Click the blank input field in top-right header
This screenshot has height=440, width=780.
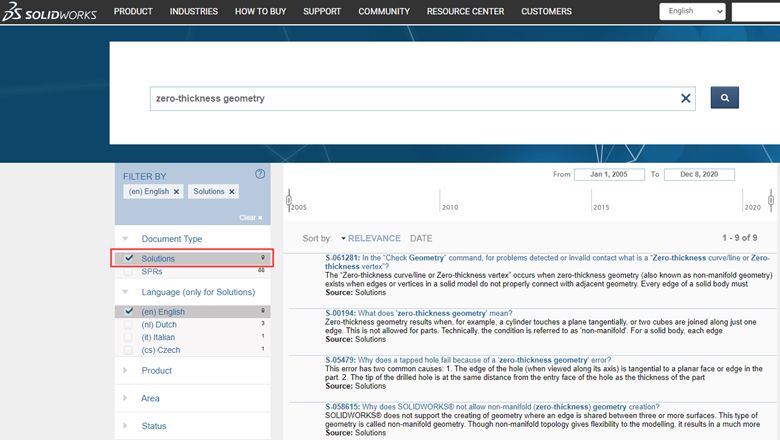pyautogui.click(x=756, y=11)
